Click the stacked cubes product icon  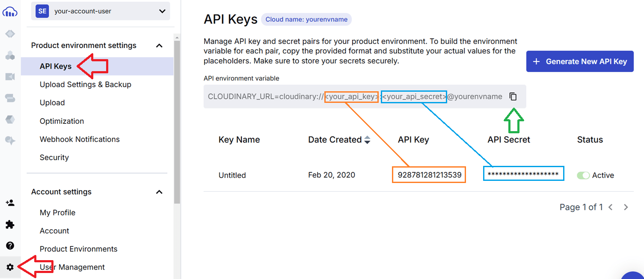[10, 55]
